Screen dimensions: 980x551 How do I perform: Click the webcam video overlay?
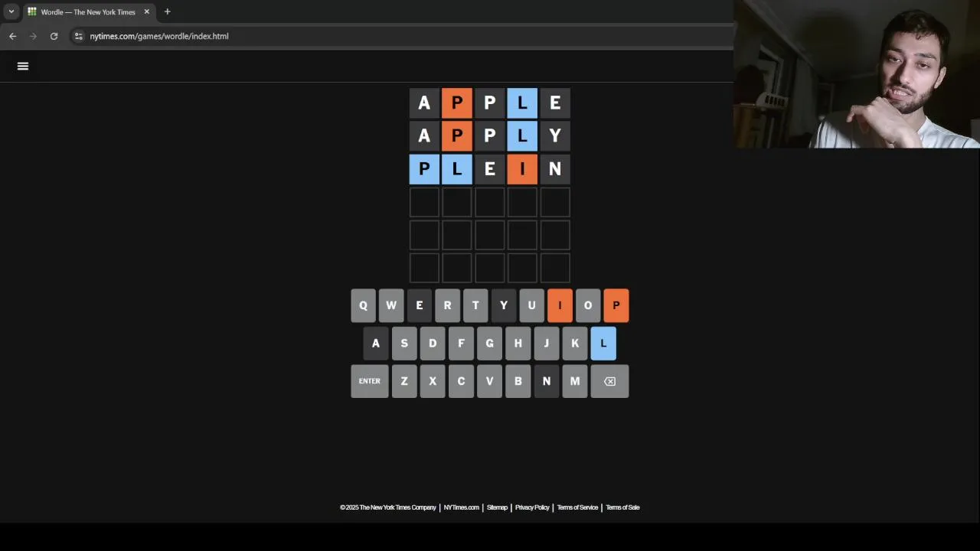[x=857, y=74]
